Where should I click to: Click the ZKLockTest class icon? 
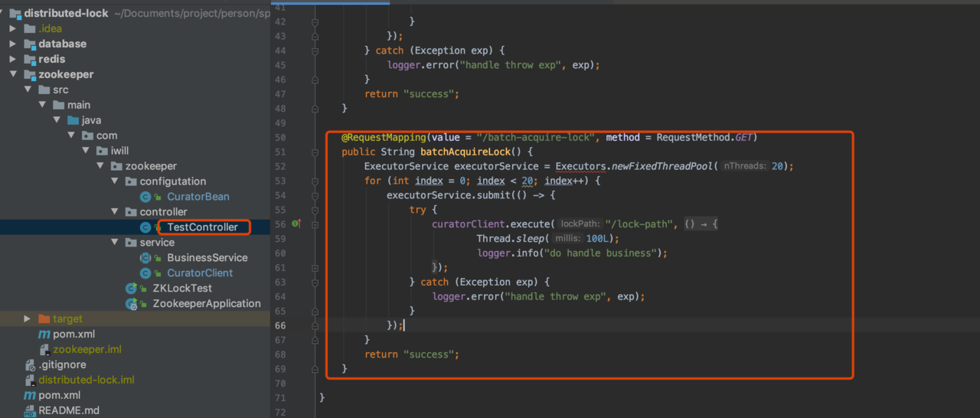click(132, 289)
